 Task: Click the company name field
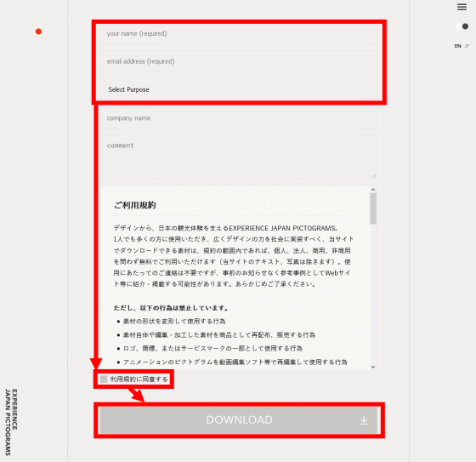pos(239,118)
